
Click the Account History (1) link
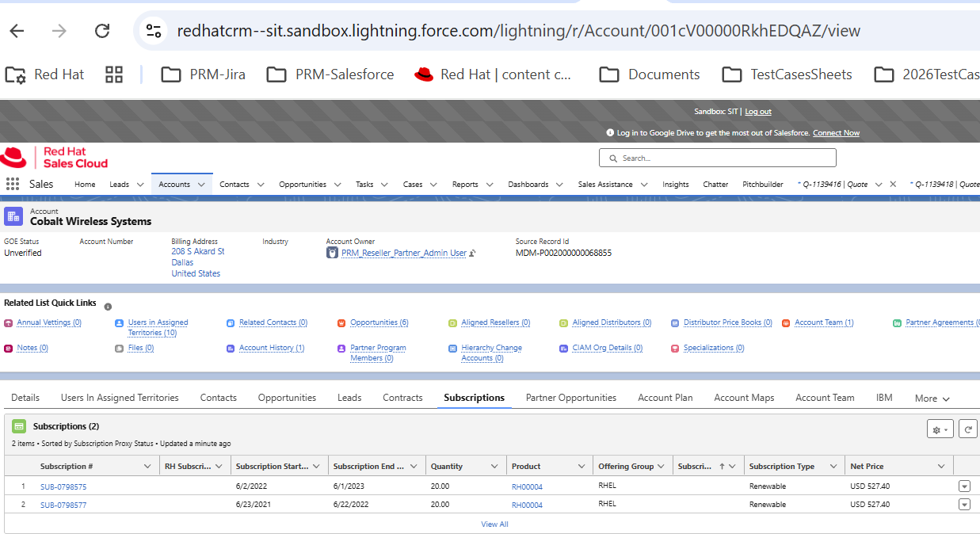tap(272, 348)
